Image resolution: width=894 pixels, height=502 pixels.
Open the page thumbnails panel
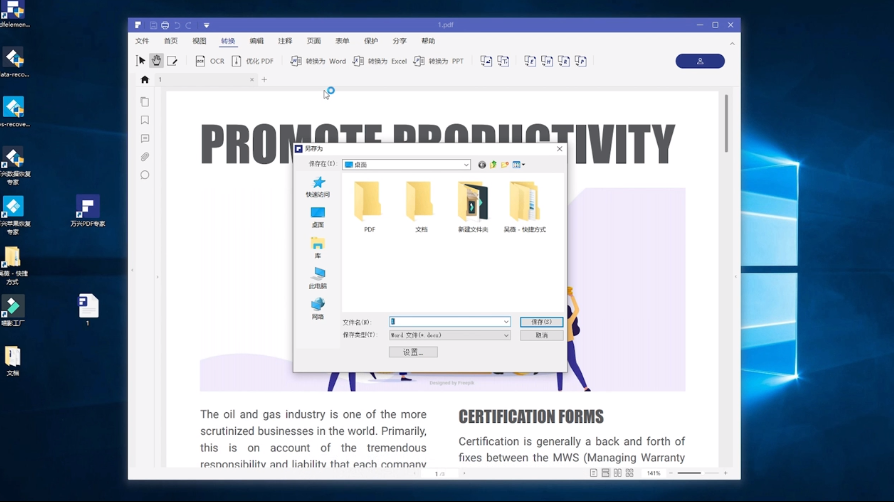pyautogui.click(x=145, y=102)
